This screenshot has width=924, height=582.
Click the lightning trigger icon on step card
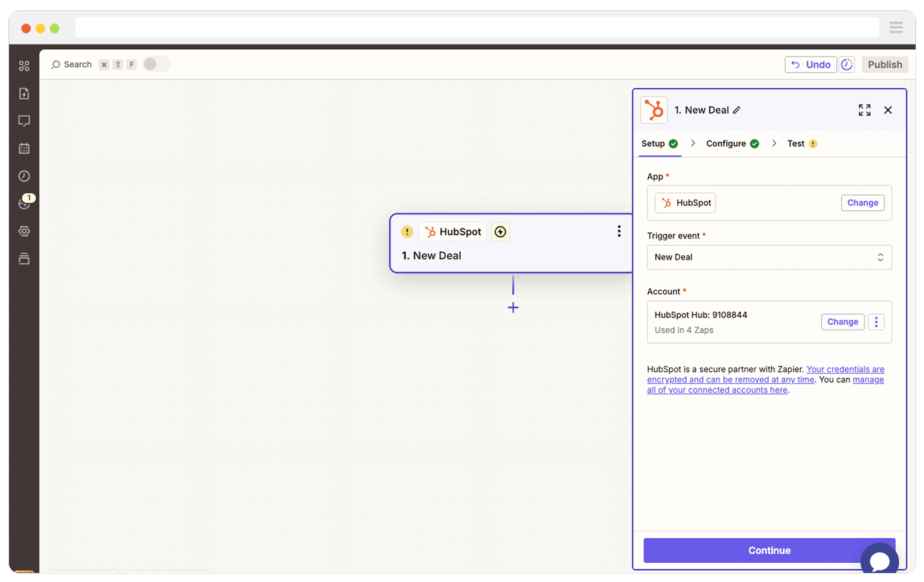tap(500, 232)
